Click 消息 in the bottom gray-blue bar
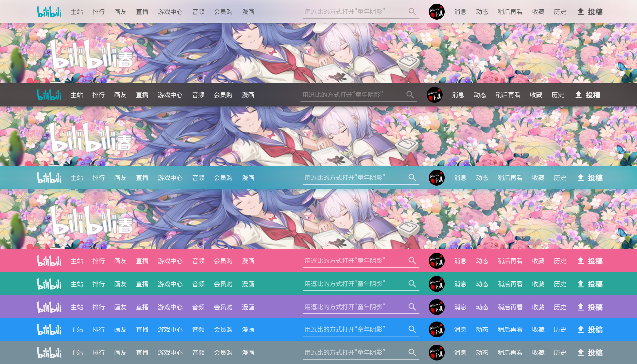The width and height of the screenshot is (637, 364). tap(460, 353)
